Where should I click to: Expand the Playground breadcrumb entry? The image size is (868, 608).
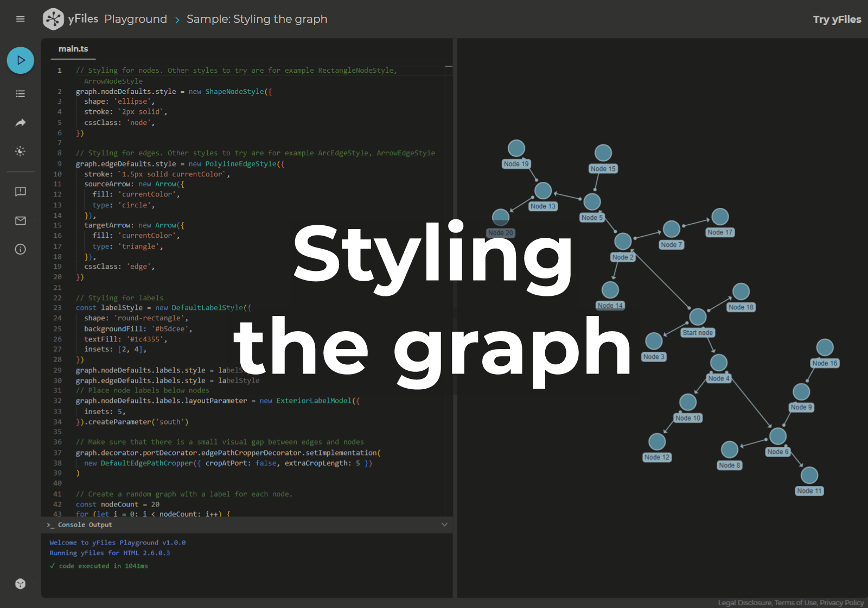tap(135, 18)
